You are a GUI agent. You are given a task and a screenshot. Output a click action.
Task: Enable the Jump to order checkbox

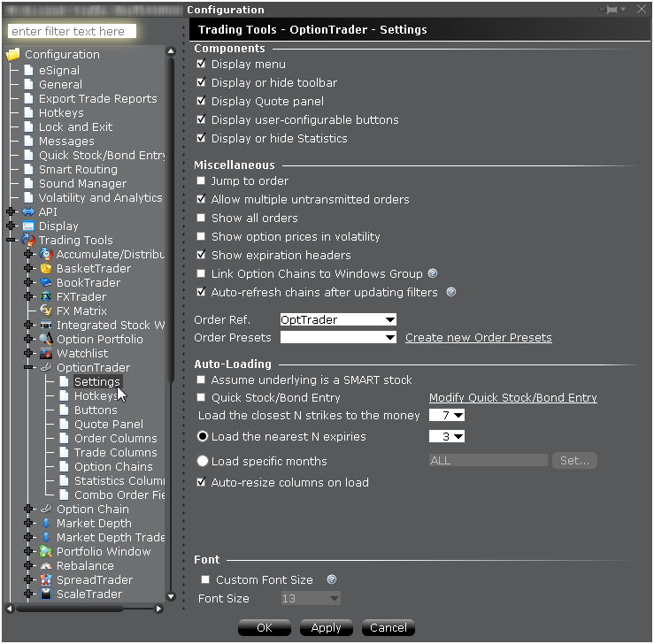pyautogui.click(x=202, y=180)
